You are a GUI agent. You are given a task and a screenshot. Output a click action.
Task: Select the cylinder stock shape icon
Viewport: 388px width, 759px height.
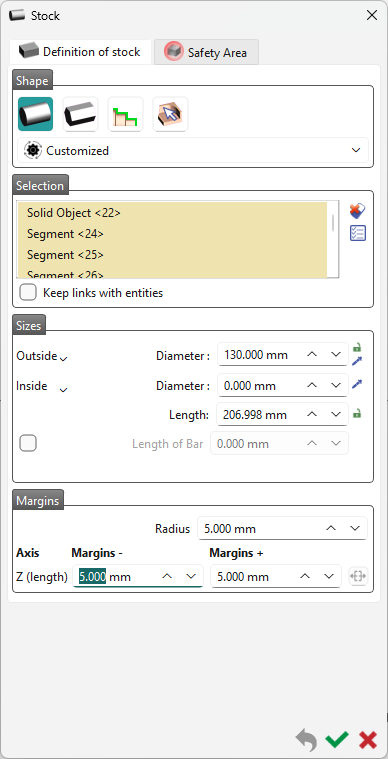35,114
